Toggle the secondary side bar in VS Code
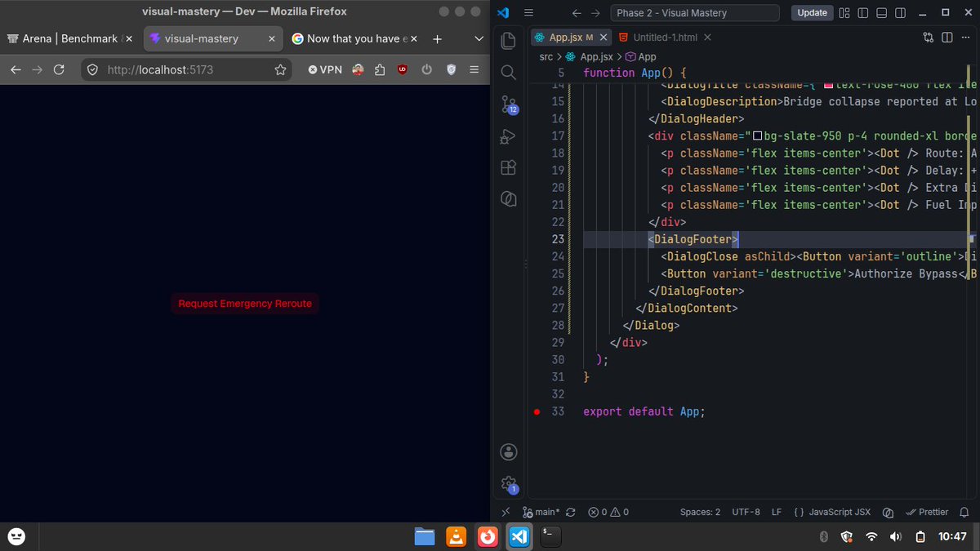The width and height of the screenshot is (980, 551). [900, 12]
